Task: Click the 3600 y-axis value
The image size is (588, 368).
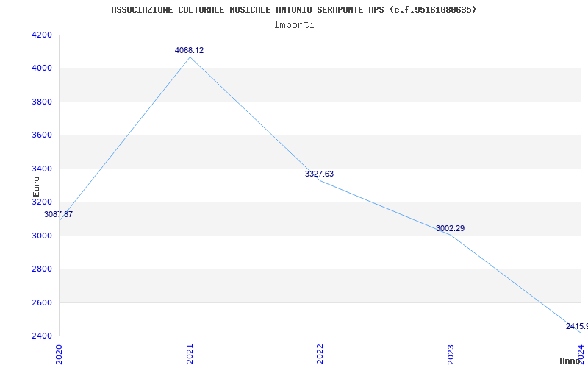Action: pos(40,135)
